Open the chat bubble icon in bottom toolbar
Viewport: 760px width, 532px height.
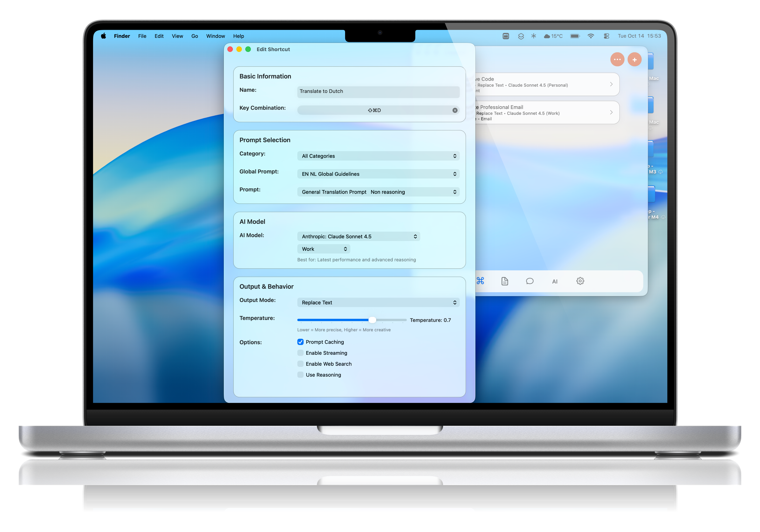click(x=530, y=281)
